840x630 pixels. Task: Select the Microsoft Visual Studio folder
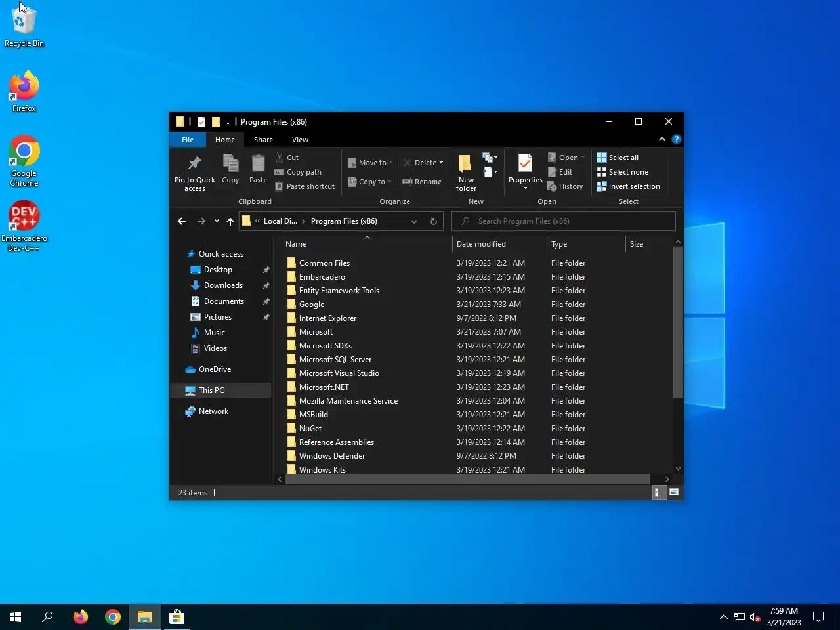pos(339,373)
